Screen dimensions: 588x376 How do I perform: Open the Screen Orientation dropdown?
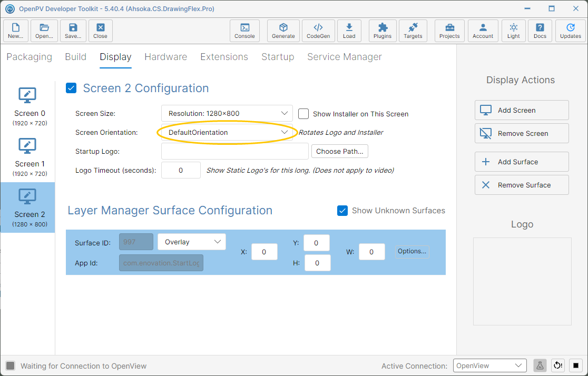tap(227, 132)
